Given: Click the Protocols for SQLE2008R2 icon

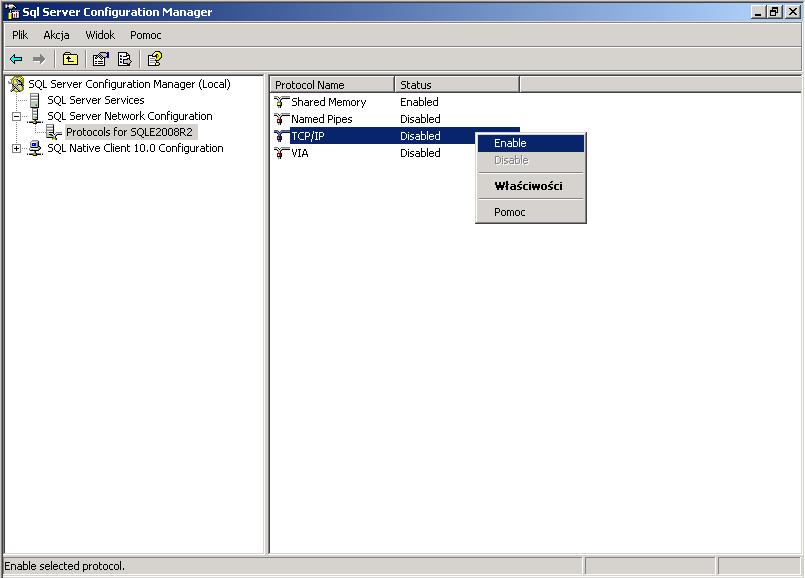Looking at the screenshot, I should tap(53, 132).
